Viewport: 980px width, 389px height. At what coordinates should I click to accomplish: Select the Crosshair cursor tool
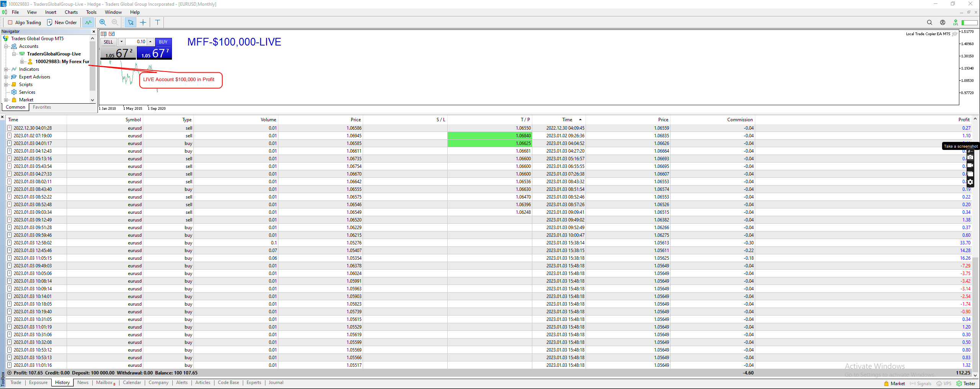point(143,23)
